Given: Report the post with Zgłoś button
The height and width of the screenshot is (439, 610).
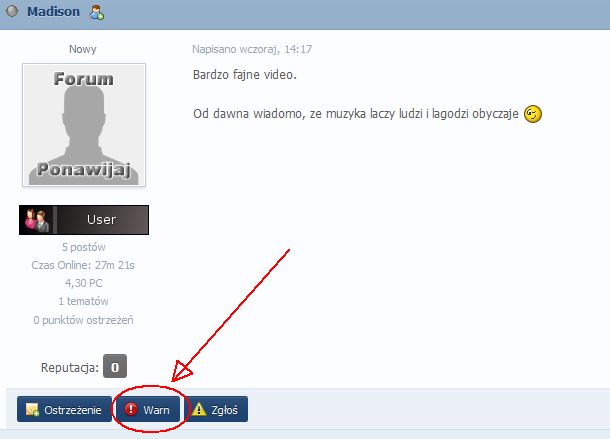Looking at the screenshot, I should (x=216, y=409).
